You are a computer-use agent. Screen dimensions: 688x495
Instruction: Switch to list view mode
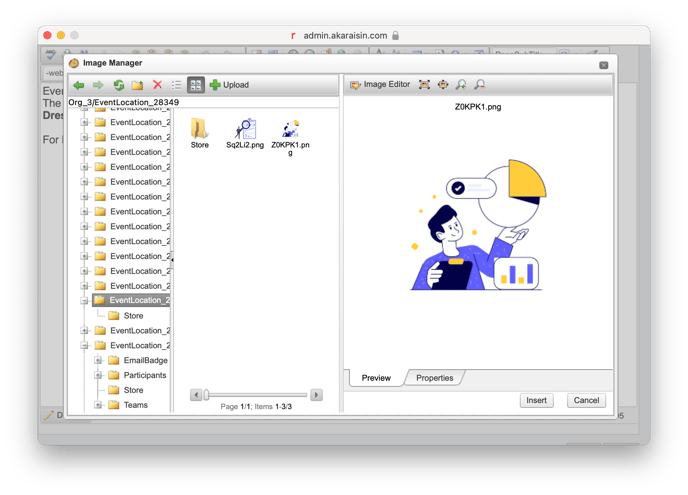tap(176, 85)
